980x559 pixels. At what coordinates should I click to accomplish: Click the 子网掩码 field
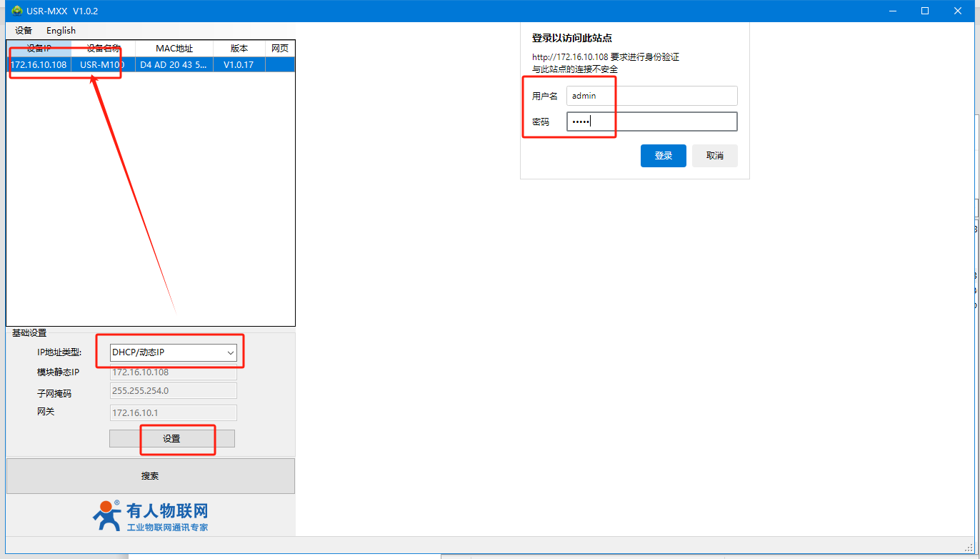pos(174,390)
